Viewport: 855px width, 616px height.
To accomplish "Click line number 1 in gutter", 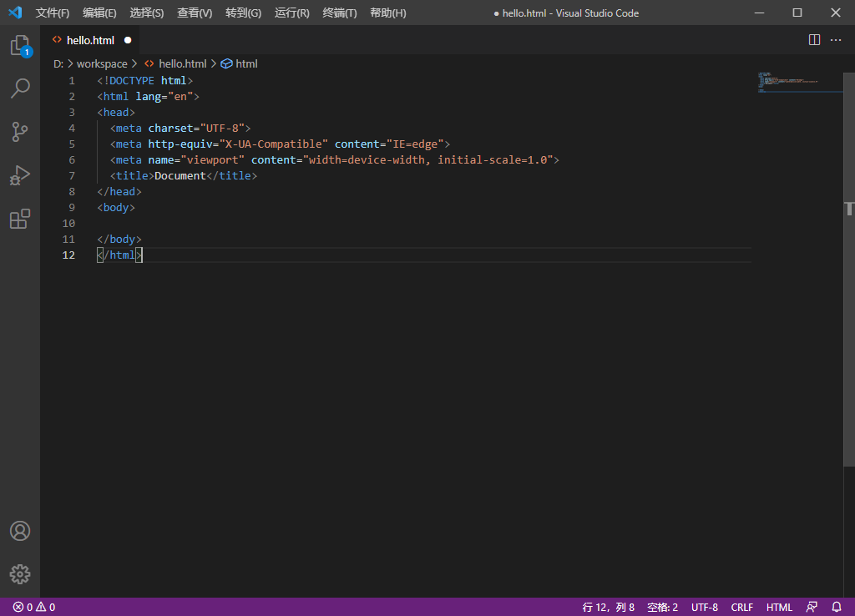I will pos(72,81).
